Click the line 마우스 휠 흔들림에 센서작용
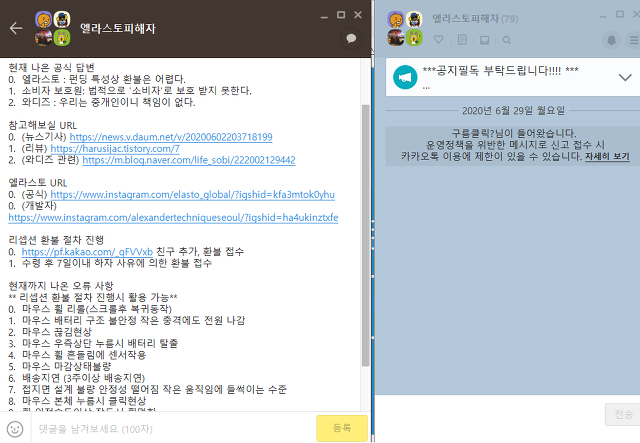The width and height of the screenshot is (640, 443). point(84,355)
